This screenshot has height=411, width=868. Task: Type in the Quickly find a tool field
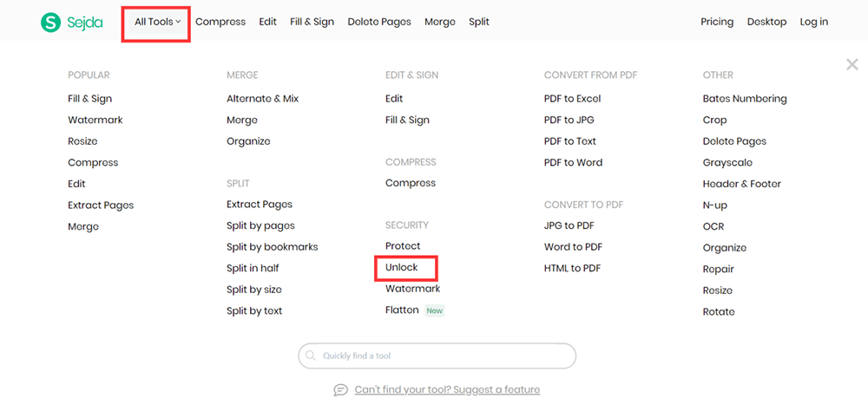coord(443,356)
